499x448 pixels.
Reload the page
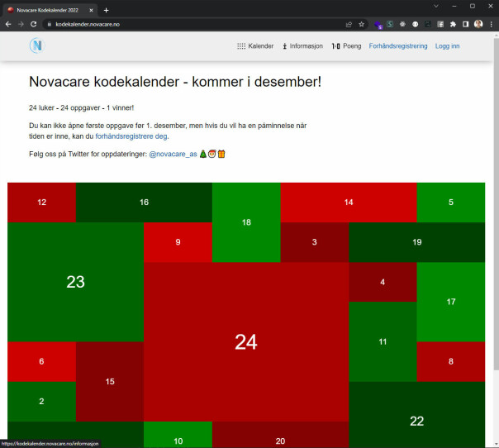coord(33,24)
